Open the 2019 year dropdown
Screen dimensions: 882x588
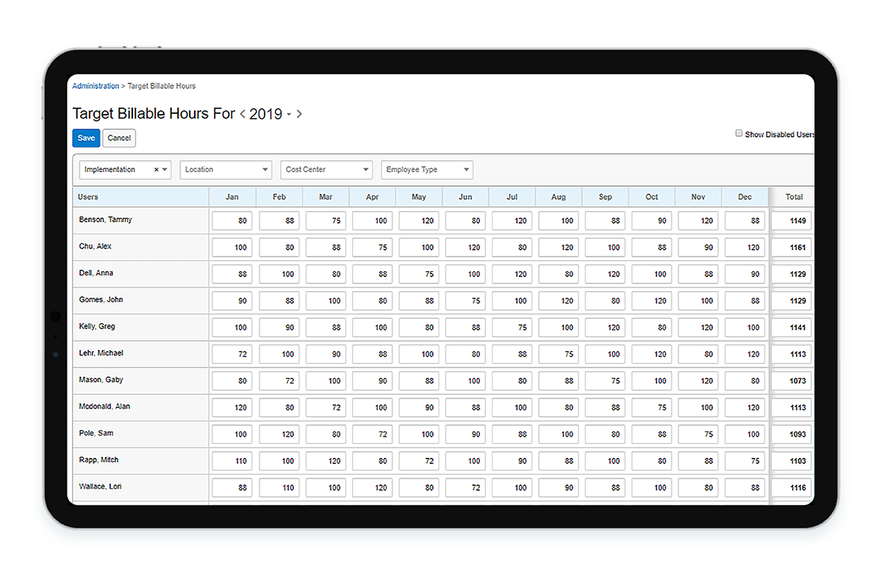click(x=289, y=115)
